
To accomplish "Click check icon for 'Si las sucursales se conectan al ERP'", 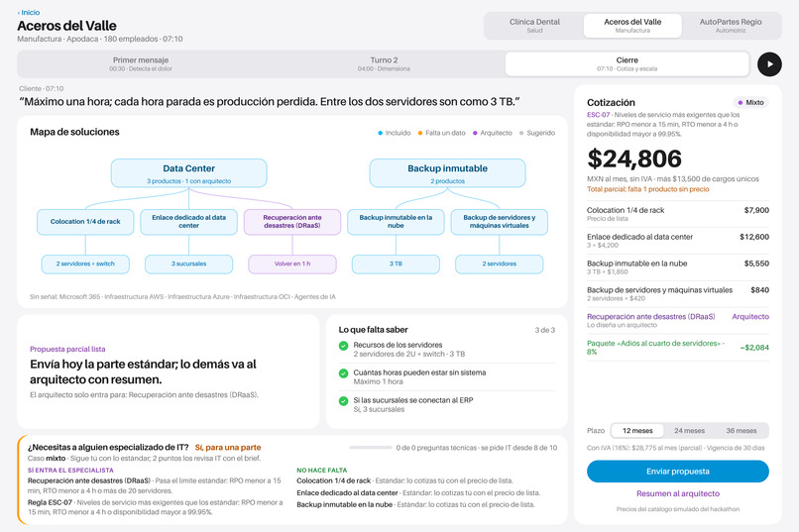I will pos(343,401).
